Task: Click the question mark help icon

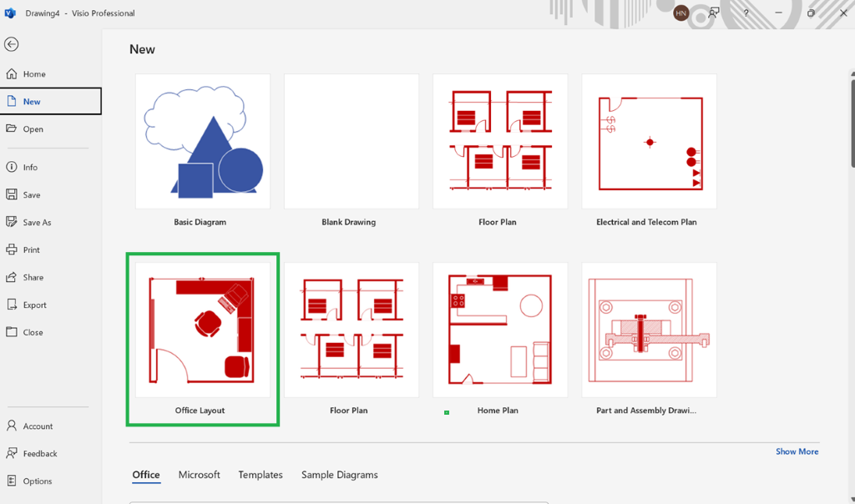Action: (746, 13)
